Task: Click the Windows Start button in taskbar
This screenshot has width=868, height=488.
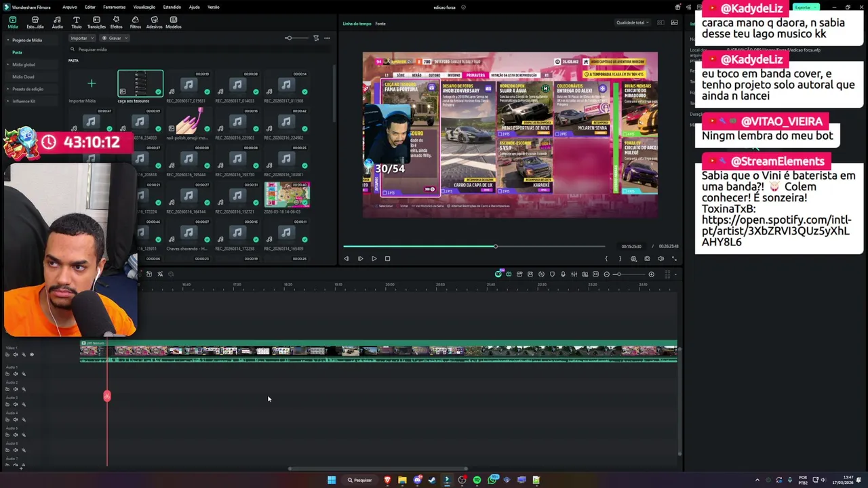Action: pyautogui.click(x=332, y=480)
